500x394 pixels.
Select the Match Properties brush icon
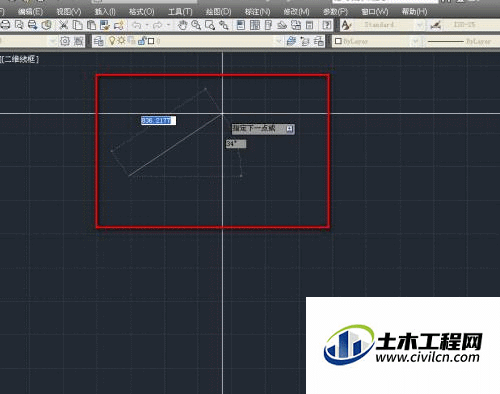coord(105,25)
